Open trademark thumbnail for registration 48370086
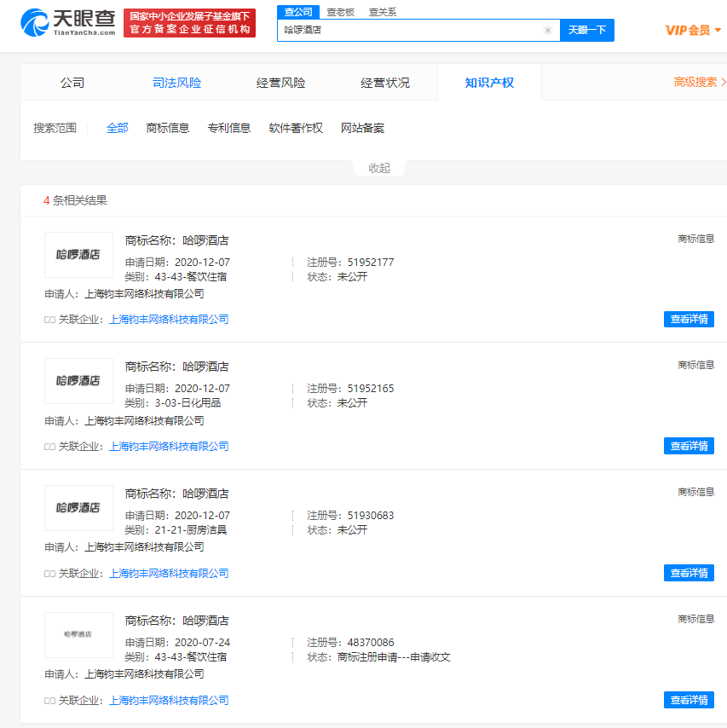The width and height of the screenshot is (727, 728). (78, 635)
